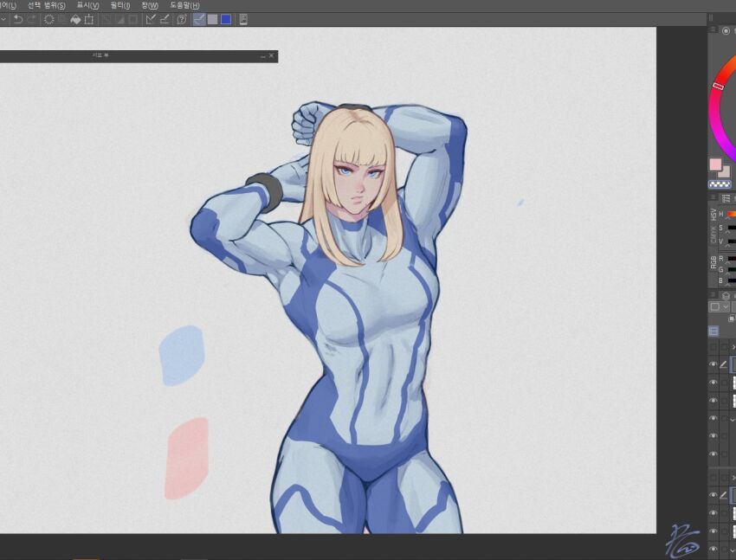
Task: Open the 선택 범위(S) menu
Action: click(x=47, y=6)
